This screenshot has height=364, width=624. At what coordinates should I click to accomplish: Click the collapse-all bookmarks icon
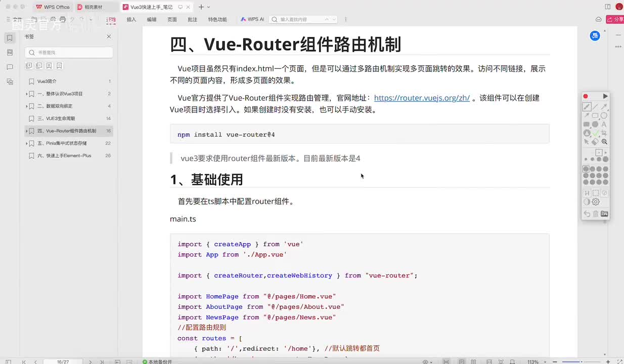pos(39,66)
